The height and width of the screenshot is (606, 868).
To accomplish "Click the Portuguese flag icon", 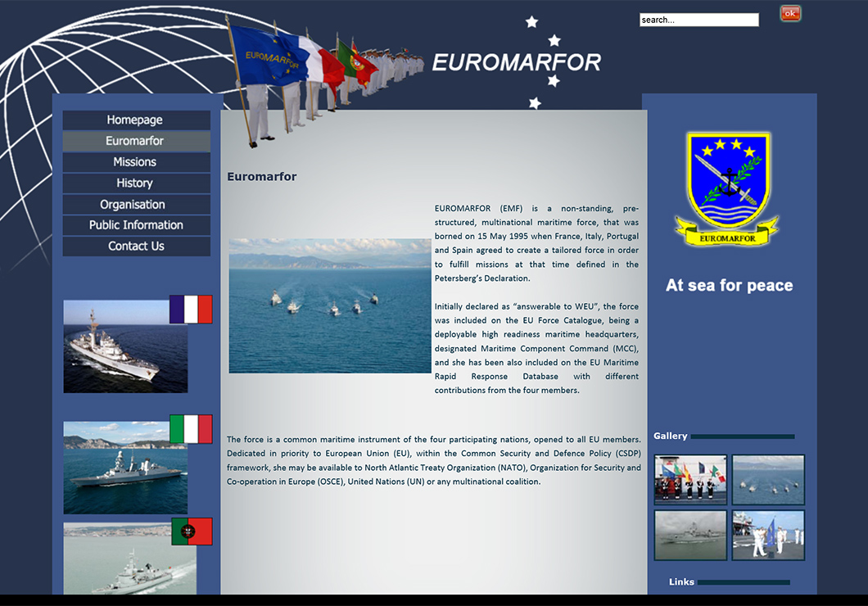I will coord(192,531).
